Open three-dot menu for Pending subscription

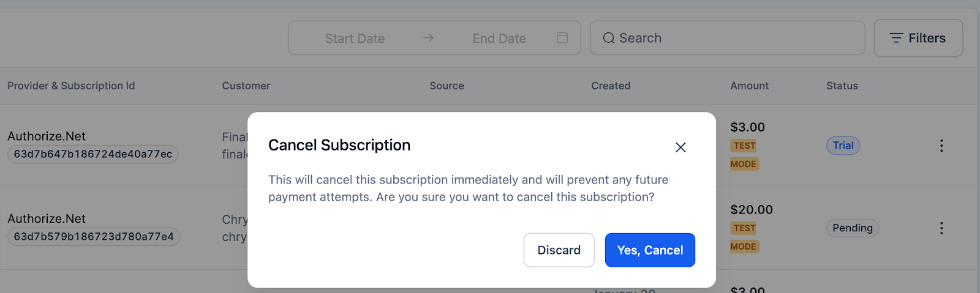click(941, 228)
